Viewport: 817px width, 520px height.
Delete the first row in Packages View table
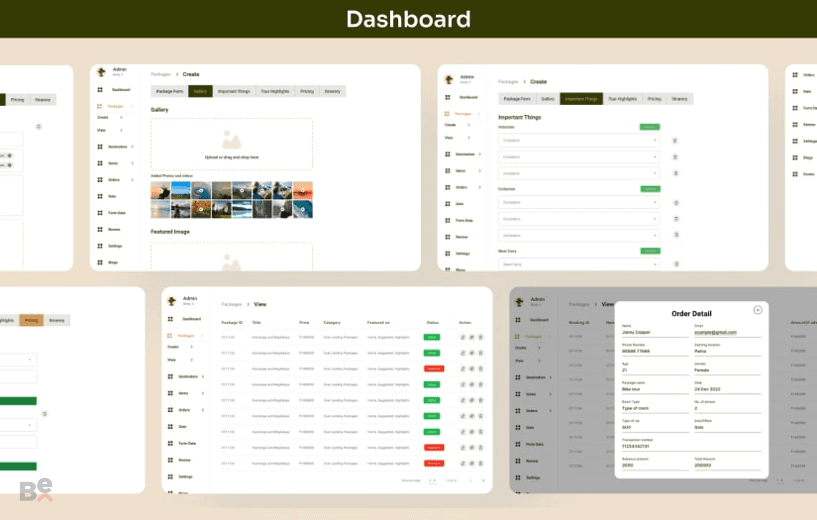point(480,337)
